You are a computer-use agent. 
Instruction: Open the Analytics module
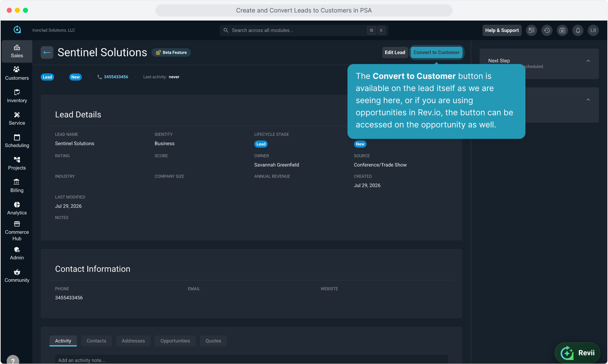17,208
